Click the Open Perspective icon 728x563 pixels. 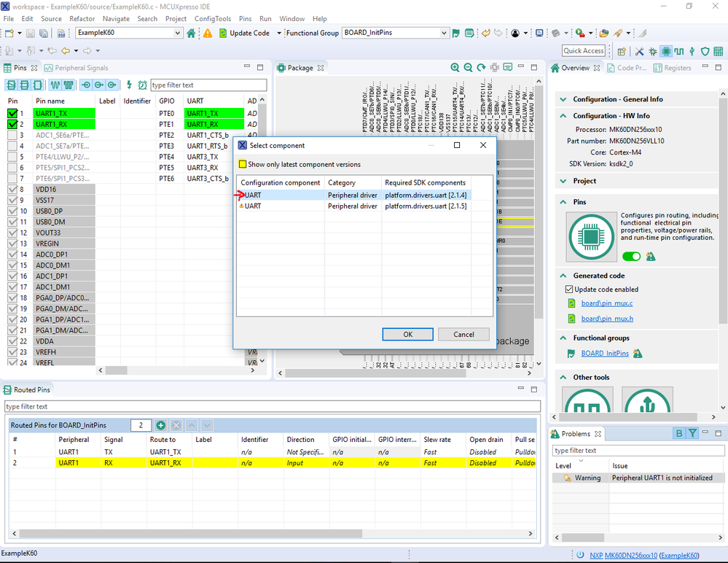click(622, 51)
